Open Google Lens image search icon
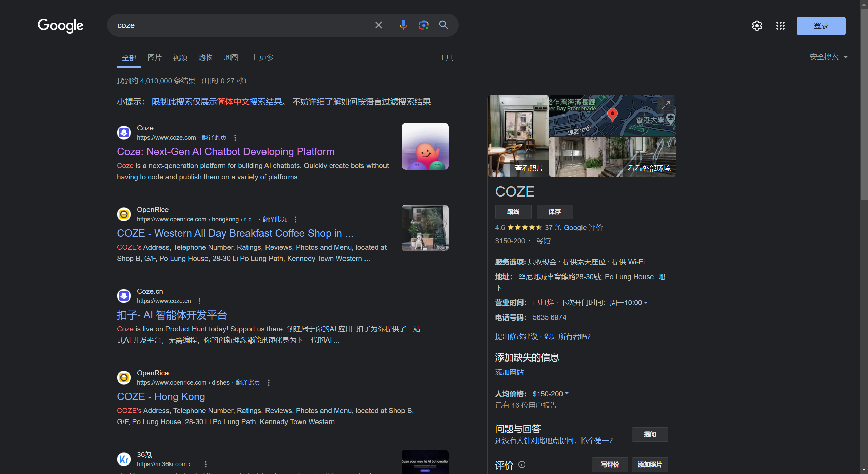This screenshot has width=868, height=474. [x=423, y=25]
